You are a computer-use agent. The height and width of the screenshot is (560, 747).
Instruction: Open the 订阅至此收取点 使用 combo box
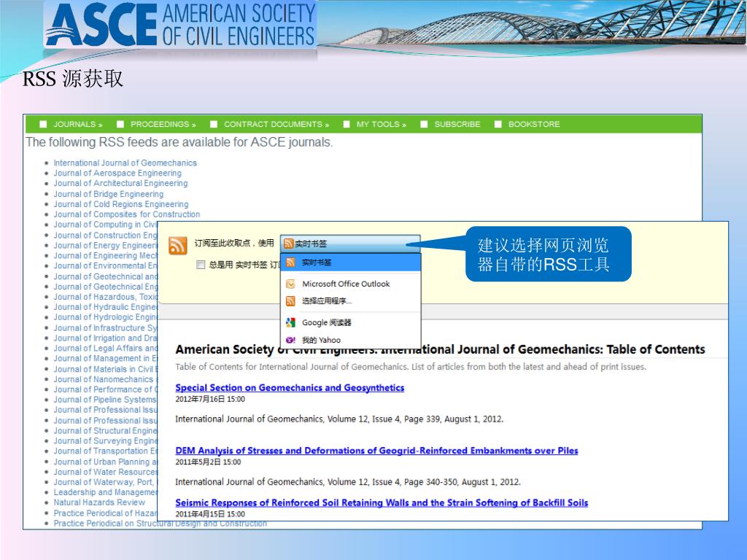point(350,244)
